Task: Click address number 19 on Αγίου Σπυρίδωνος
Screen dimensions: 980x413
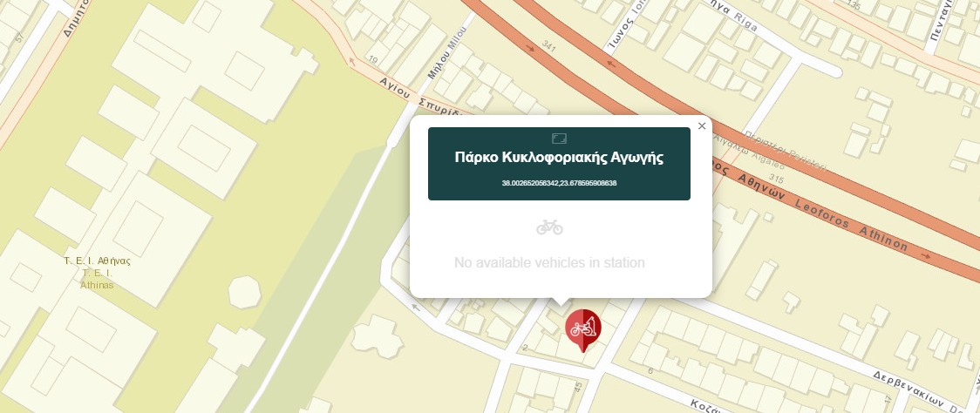Action: (374, 60)
